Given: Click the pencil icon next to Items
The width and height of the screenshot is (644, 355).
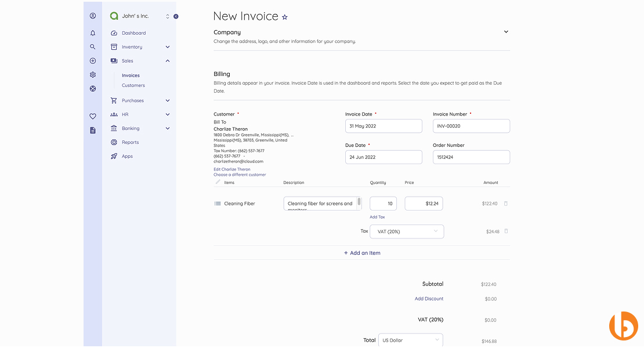Looking at the screenshot, I should tap(218, 182).
